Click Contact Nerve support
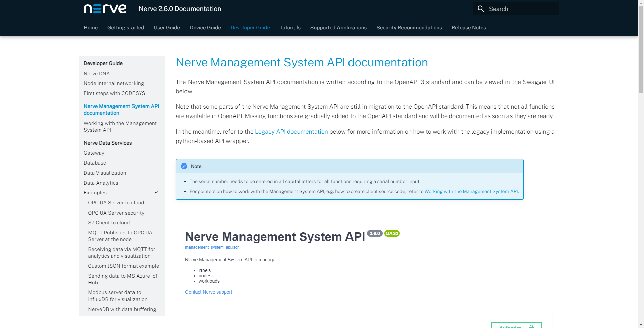 pos(208,292)
